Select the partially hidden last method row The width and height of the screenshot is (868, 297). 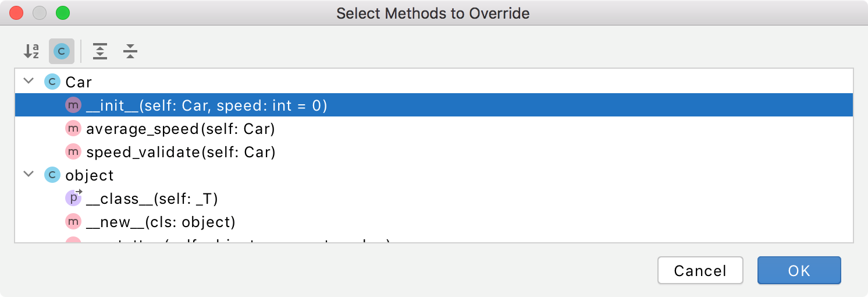[x=434, y=238]
